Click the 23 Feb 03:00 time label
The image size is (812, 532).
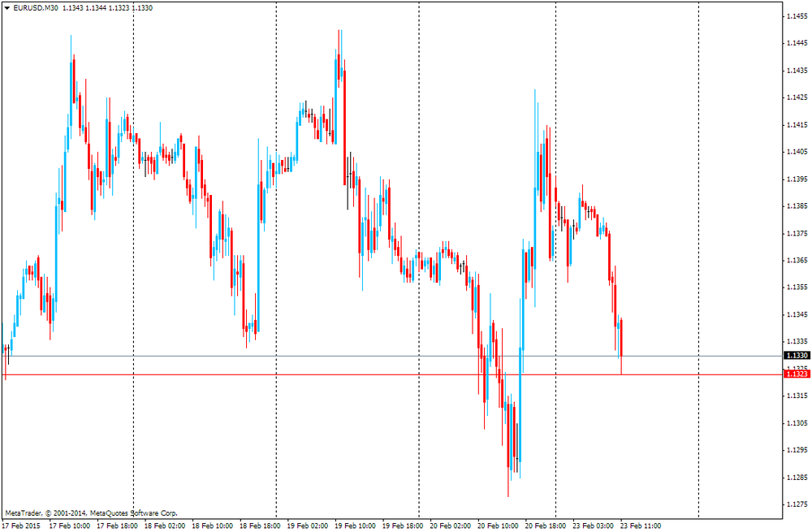[x=594, y=526]
